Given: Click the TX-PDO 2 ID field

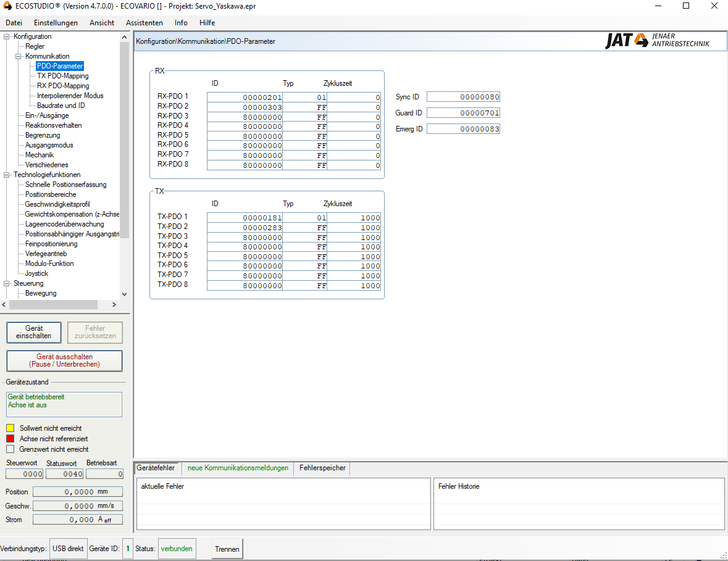Looking at the screenshot, I should 245,227.
